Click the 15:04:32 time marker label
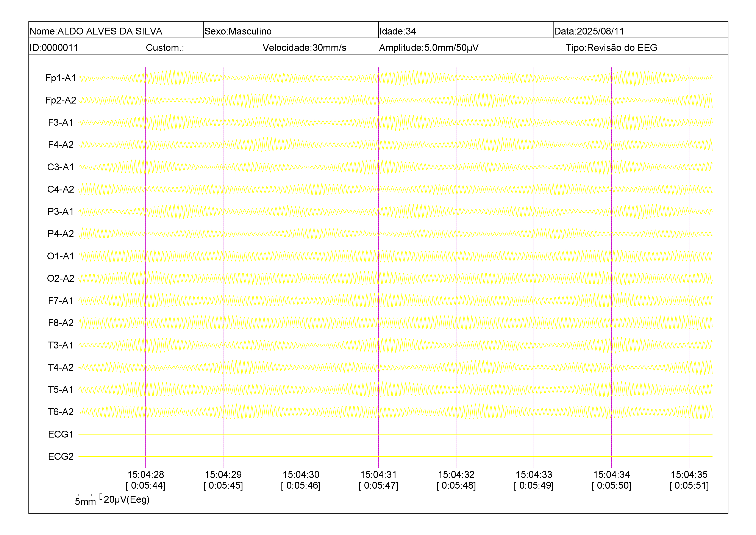 (x=456, y=474)
